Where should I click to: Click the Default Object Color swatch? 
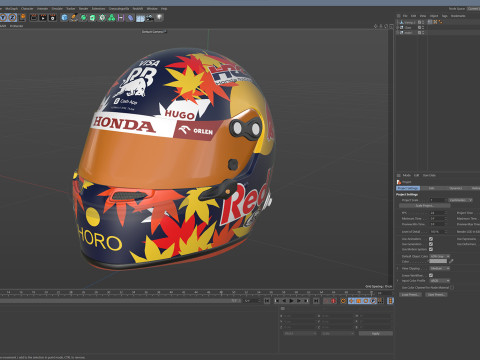tap(438, 261)
